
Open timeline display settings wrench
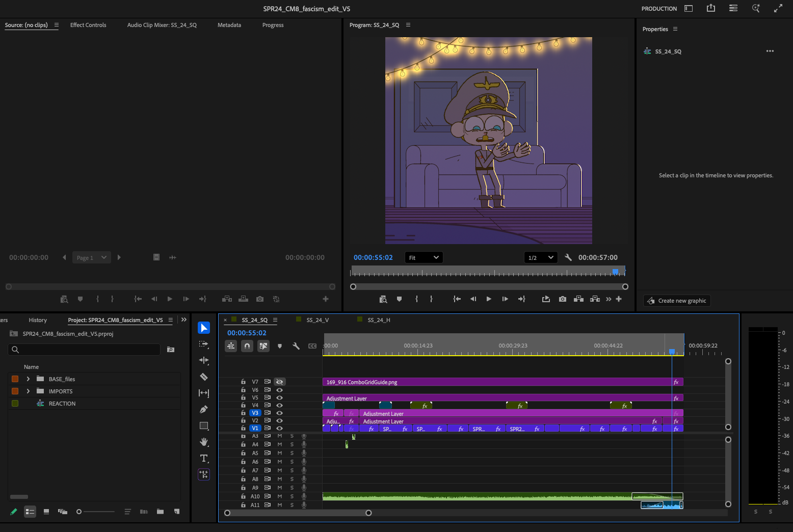point(296,346)
